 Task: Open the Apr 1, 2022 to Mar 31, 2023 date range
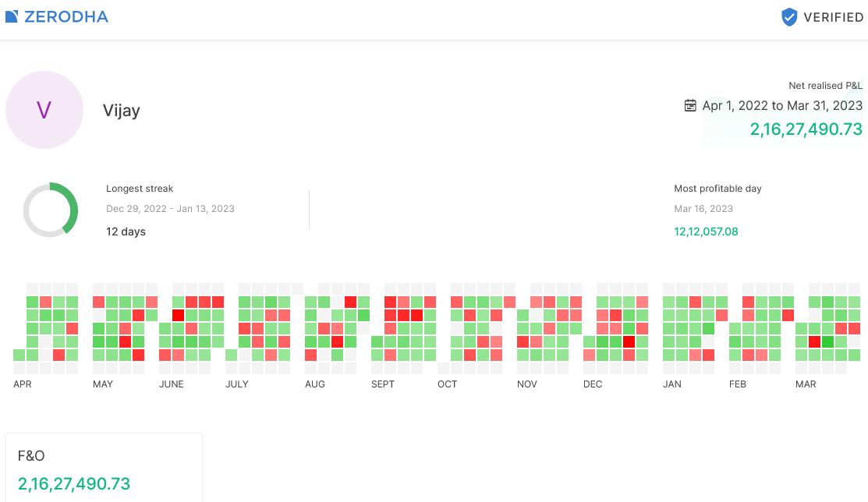(782, 105)
